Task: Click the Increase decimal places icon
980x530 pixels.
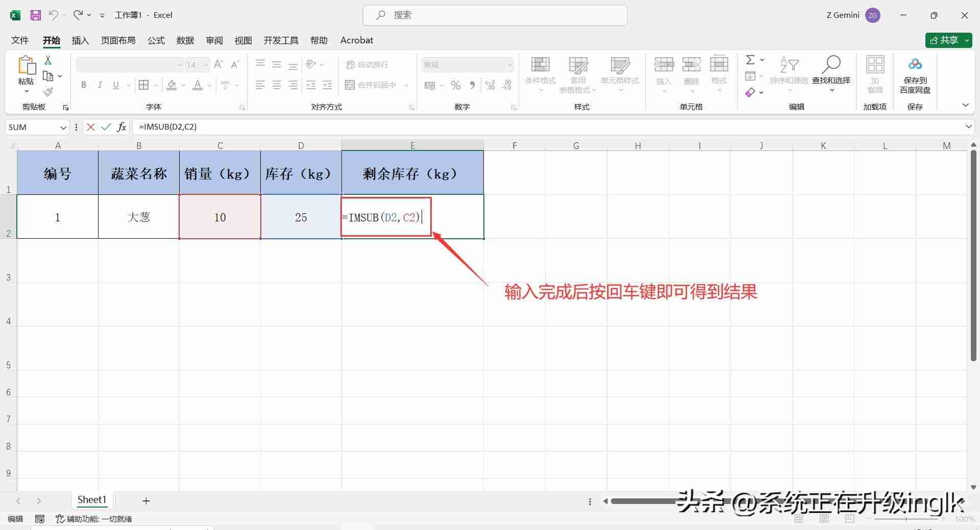Action: point(490,85)
